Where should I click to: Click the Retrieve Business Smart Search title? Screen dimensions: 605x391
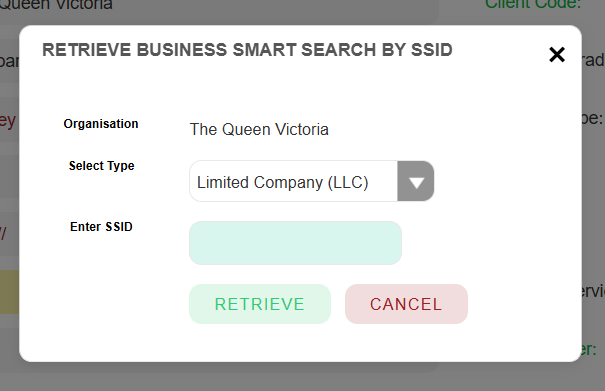(247, 50)
